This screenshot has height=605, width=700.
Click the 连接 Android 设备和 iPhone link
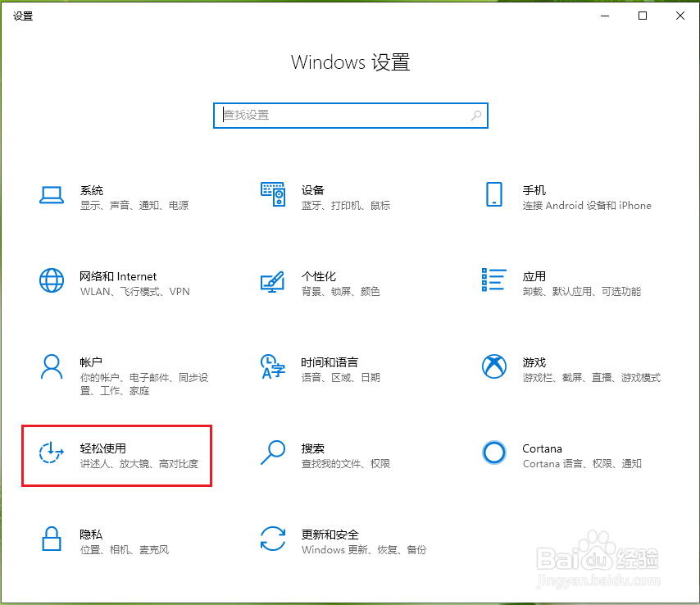pos(588,206)
